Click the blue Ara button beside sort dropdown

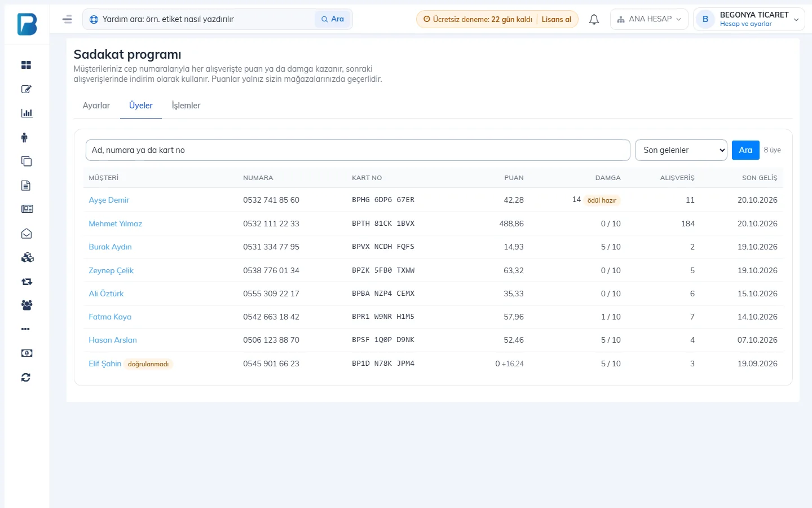coord(745,150)
